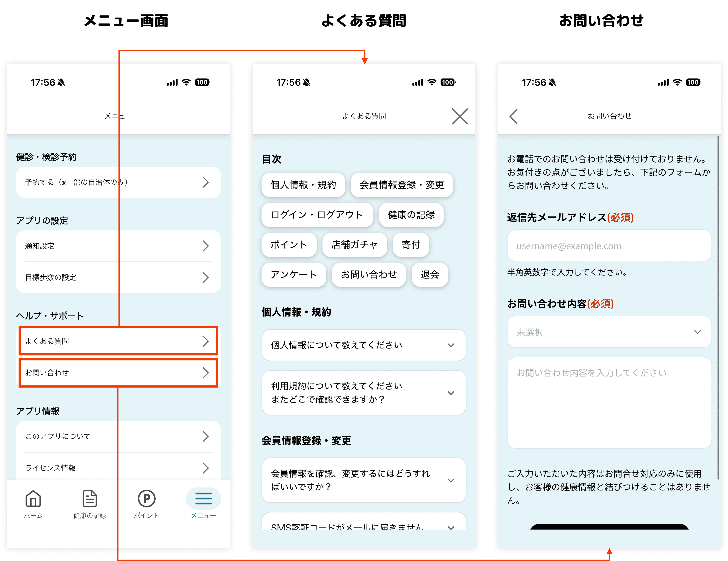Tap the chevron on 予約する row
This screenshot has width=728, height=561.
[x=206, y=182]
